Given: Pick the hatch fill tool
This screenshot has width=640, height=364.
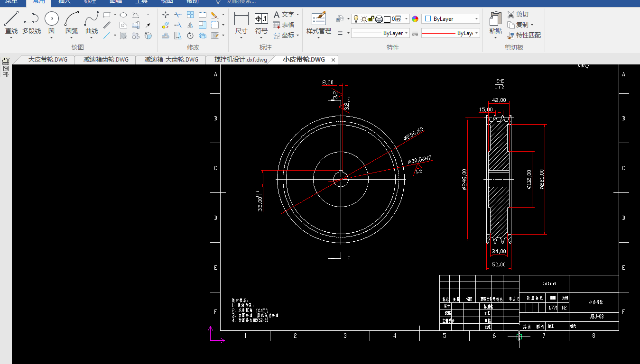Looking at the screenshot, I should coord(123,36).
